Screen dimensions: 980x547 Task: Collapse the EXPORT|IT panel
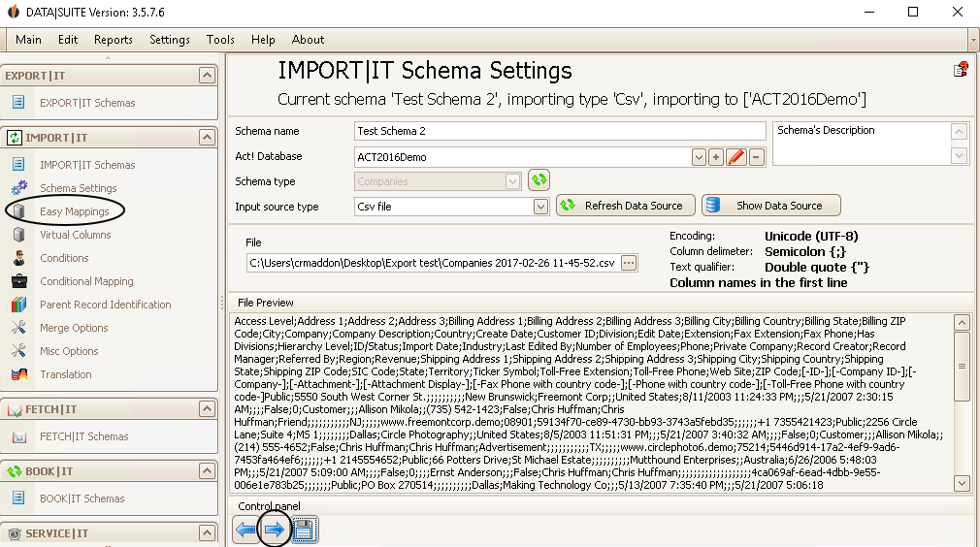coord(207,76)
